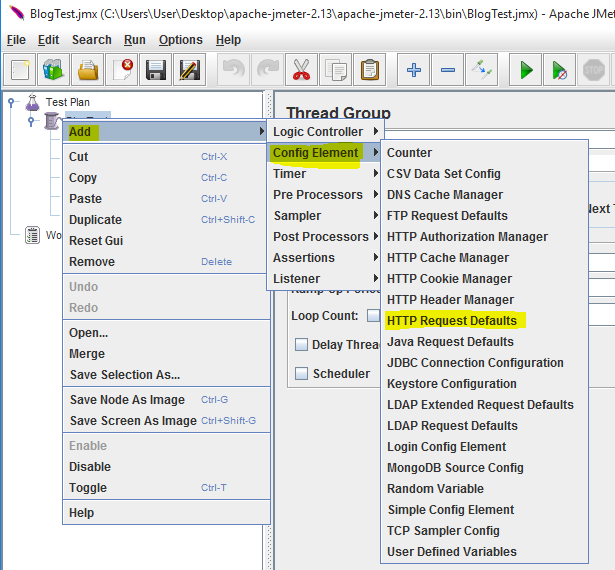The image size is (615, 570).
Task: Choose Duplicate from context menu
Action: click(x=166, y=220)
